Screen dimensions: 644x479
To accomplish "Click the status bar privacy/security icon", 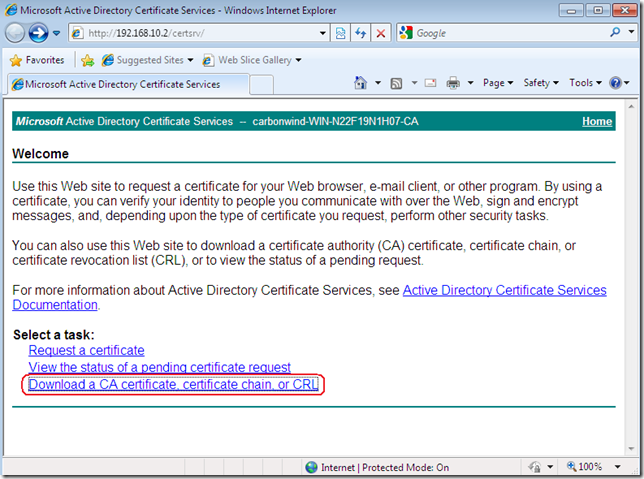I will (535, 467).
